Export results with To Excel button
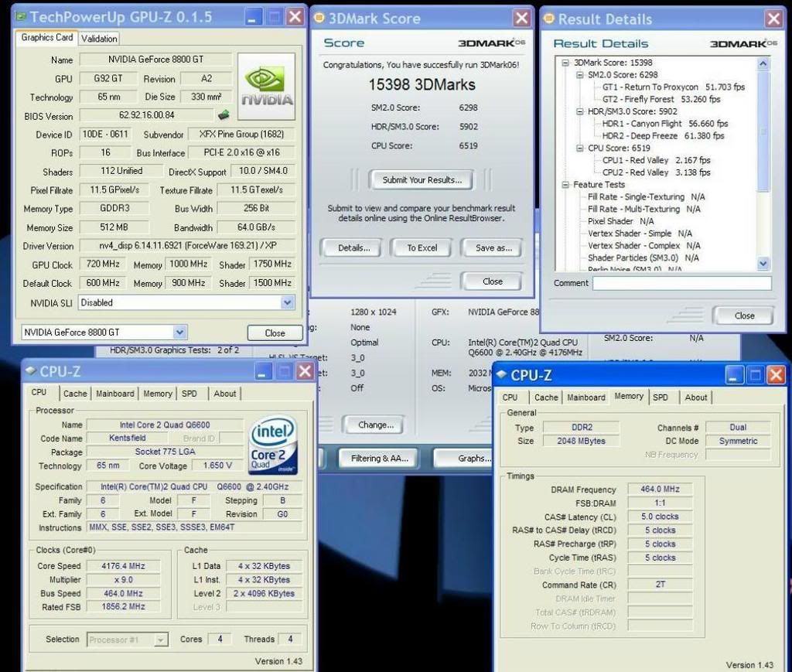This screenshot has height=672, width=792. [x=422, y=248]
